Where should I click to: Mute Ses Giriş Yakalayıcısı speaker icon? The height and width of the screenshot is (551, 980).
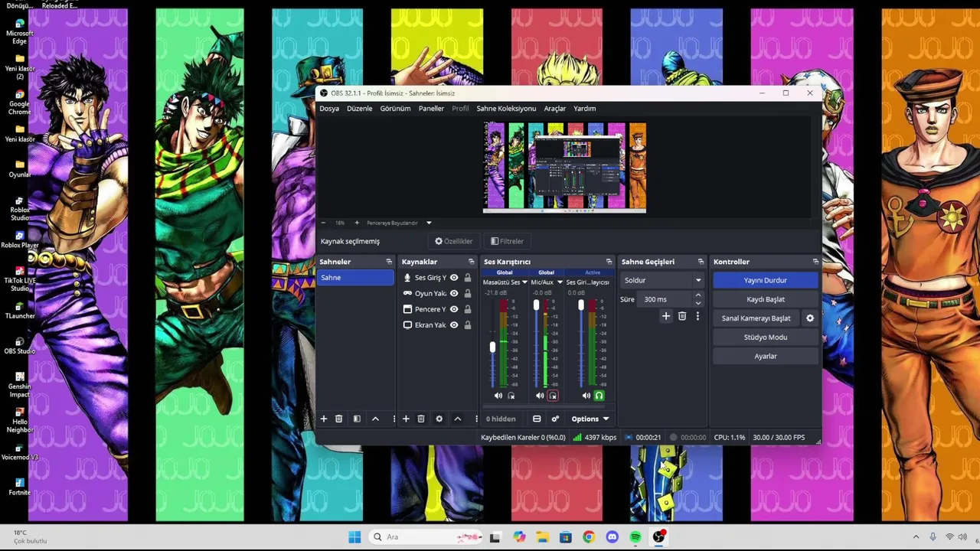(x=586, y=396)
